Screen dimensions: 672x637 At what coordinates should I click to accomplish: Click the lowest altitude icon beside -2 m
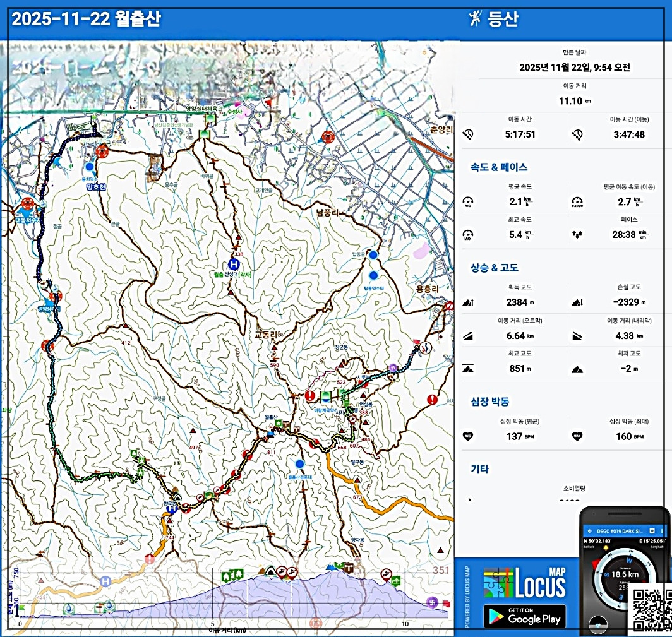(577, 368)
